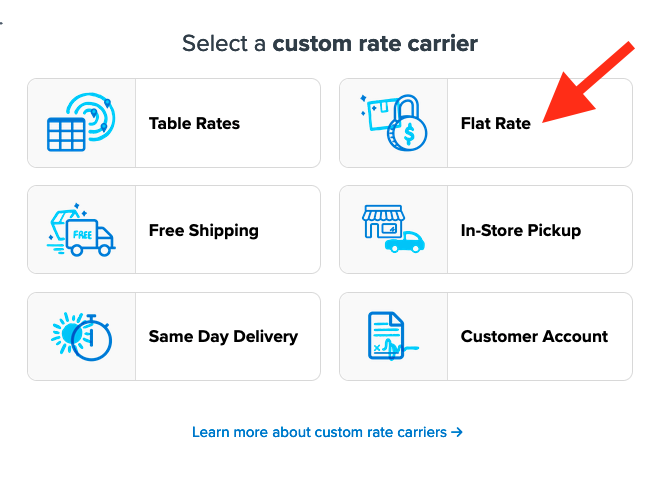The image size is (657, 482).
Task: Open Learn more about custom rate carriers
Action: click(x=320, y=433)
